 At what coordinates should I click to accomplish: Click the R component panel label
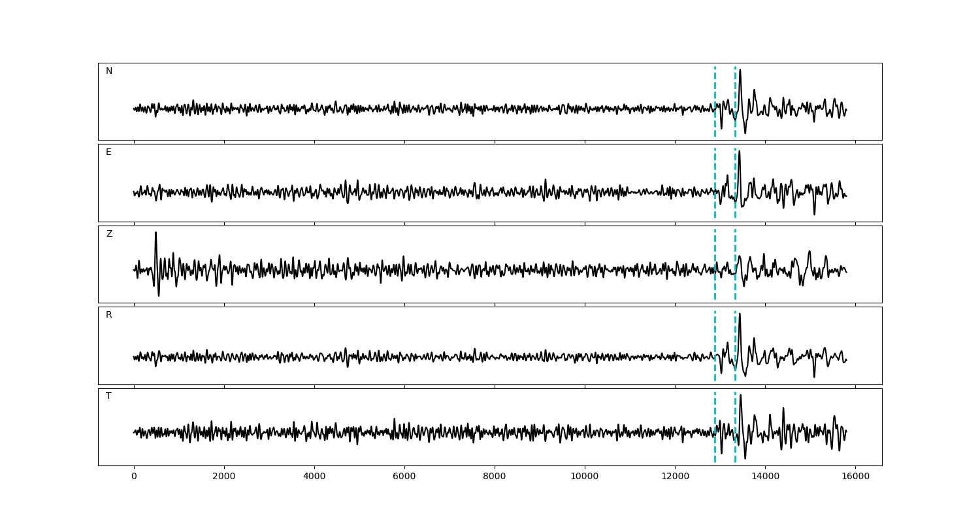click(x=109, y=315)
